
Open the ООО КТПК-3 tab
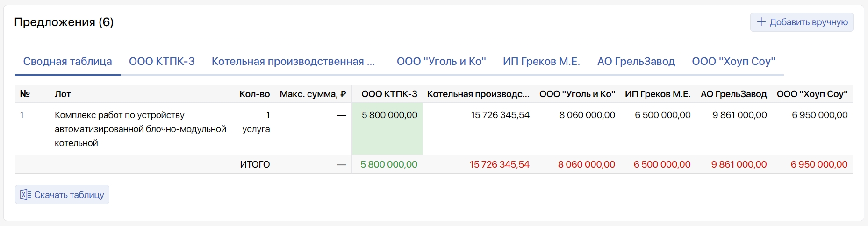(162, 62)
